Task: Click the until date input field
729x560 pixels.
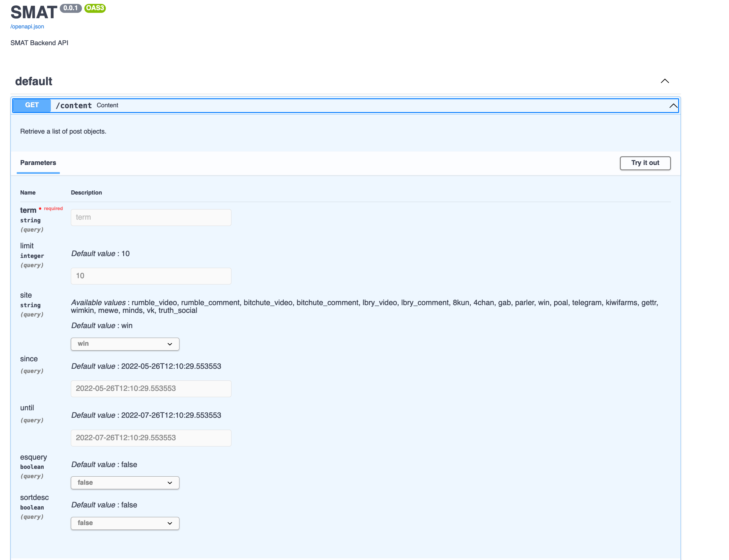Action: coord(151,438)
